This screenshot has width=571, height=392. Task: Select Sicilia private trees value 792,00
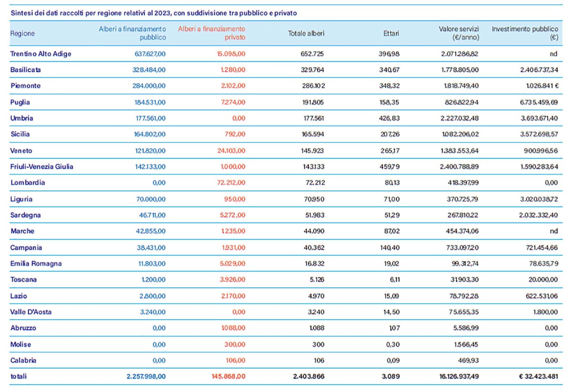(235, 134)
